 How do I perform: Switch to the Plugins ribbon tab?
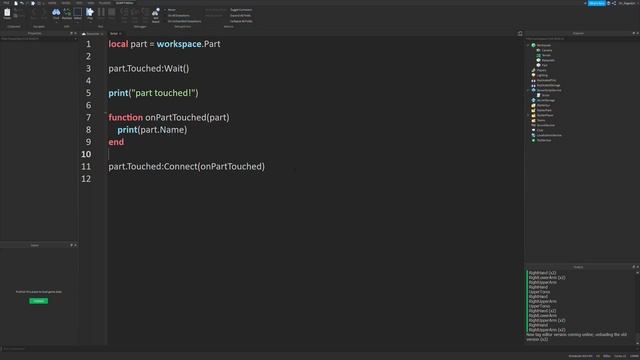[104, 3]
